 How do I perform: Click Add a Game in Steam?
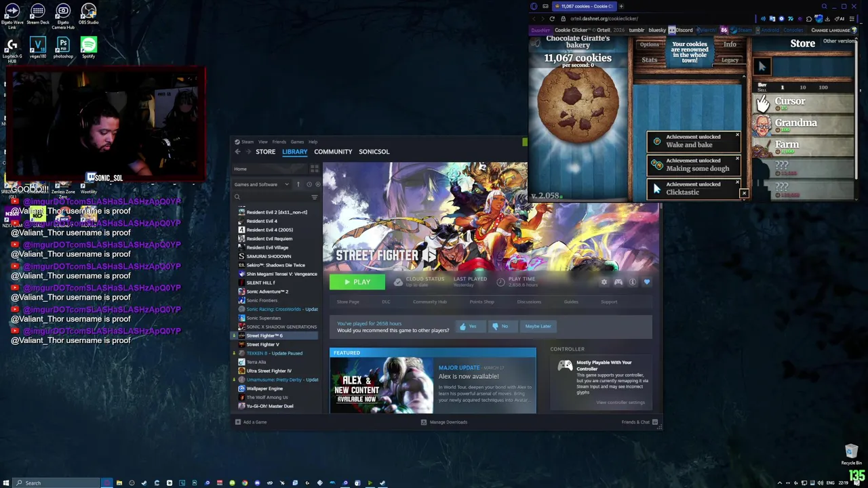[x=251, y=422]
